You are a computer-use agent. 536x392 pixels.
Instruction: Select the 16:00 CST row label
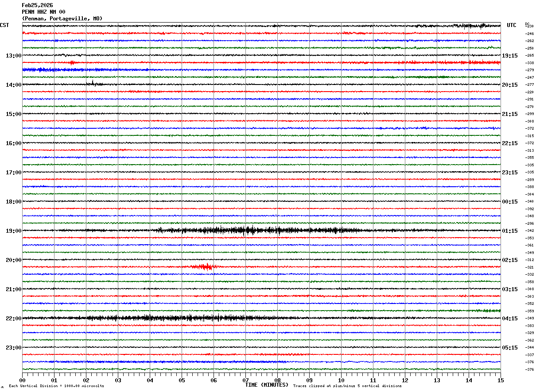point(13,143)
